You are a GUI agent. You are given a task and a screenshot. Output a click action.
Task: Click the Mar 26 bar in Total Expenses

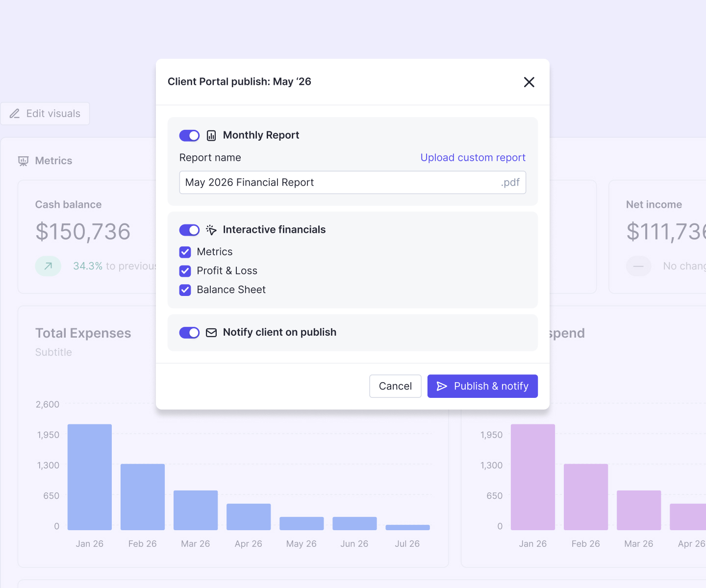point(196,510)
